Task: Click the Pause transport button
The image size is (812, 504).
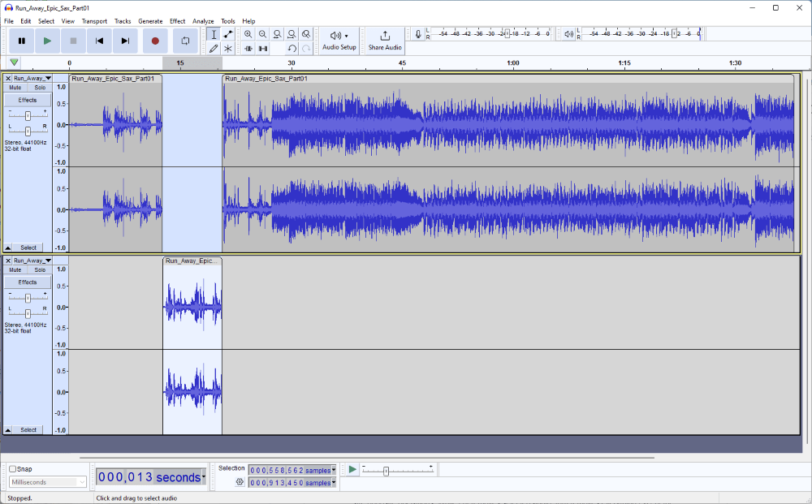Action: tap(21, 41)
